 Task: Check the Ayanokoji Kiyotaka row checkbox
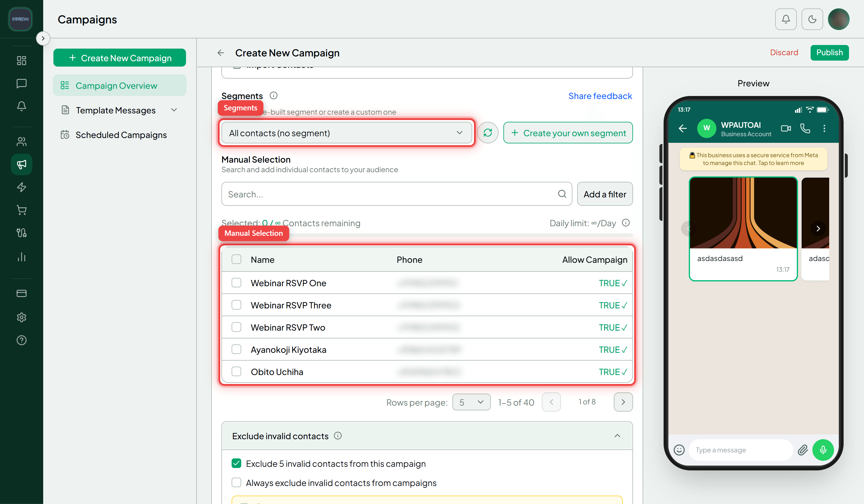236,349
